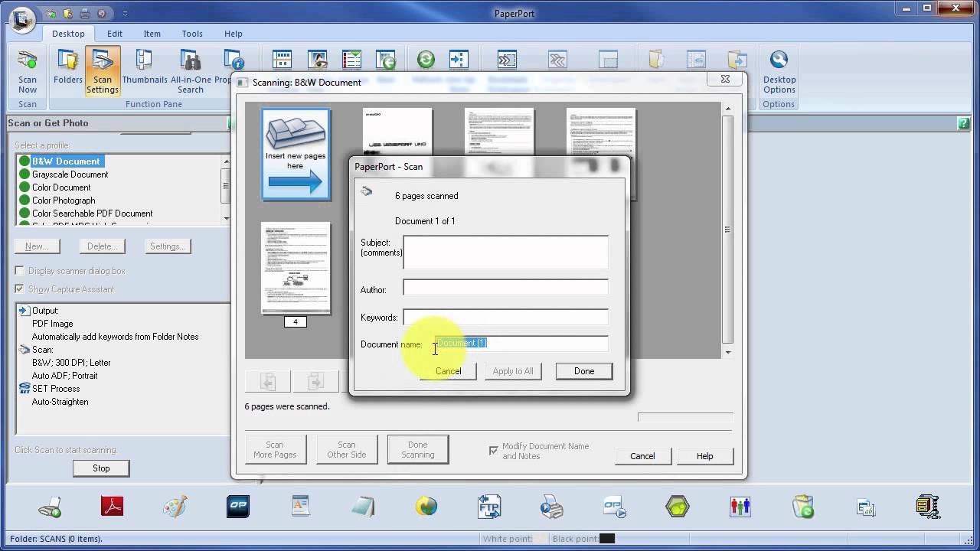Image resolution: width=980 pixels, height=551 pixels.
Task: Click Cancel in the PaperPort Scan dialog
Action: coord(449,371)
